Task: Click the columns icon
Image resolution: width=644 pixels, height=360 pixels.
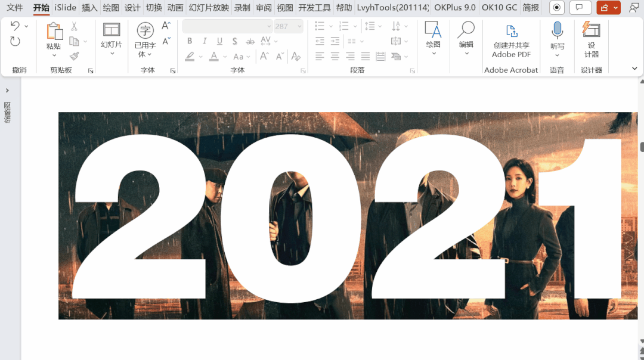Action: click(x=352, y=41)
